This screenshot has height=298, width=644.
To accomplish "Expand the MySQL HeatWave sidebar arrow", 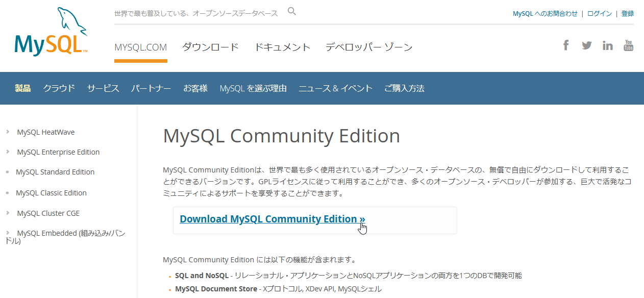I will [8, 132].
